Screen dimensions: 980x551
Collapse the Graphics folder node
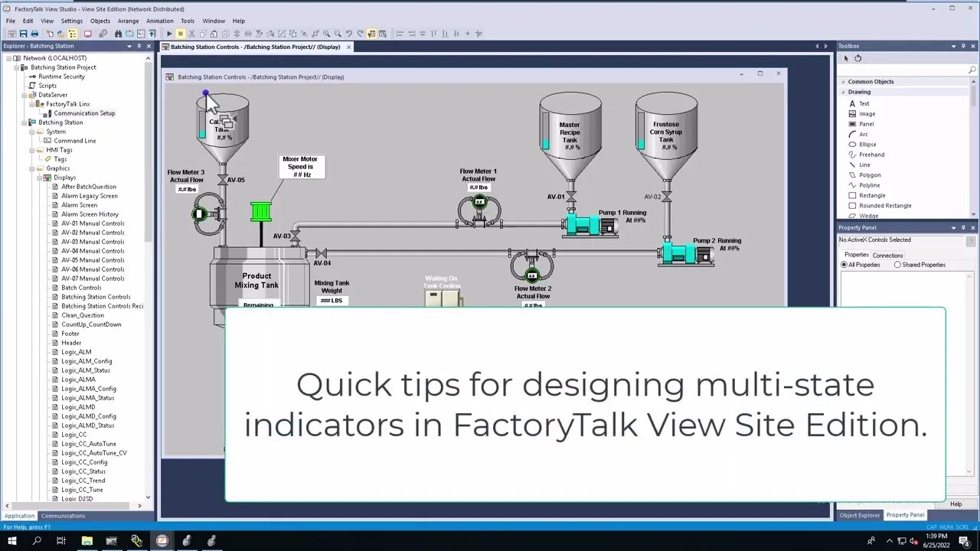coord(31,168)
